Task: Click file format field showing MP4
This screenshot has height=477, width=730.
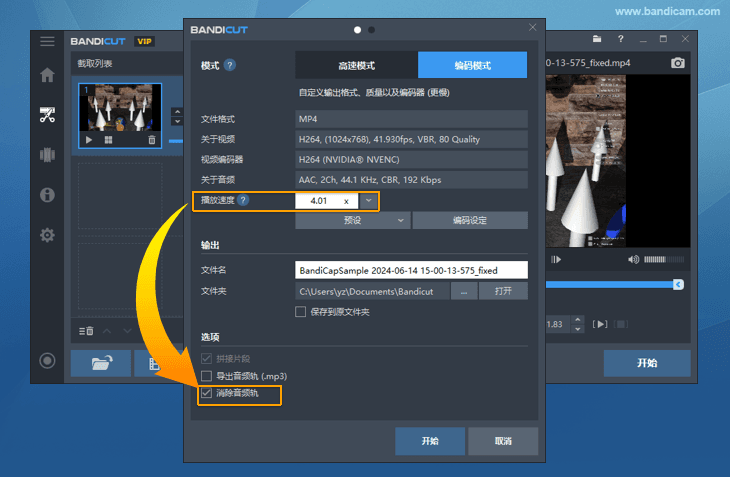Action: [x=412, y=119]
